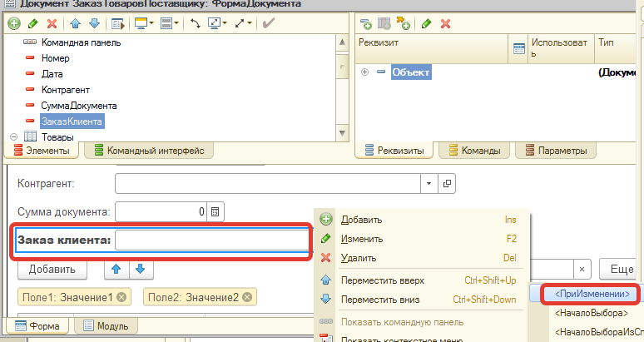Viewport: 644px width, 342px height.
Task: Remove the Поле1: Значение1 filter tag
Action: (122, 297)
